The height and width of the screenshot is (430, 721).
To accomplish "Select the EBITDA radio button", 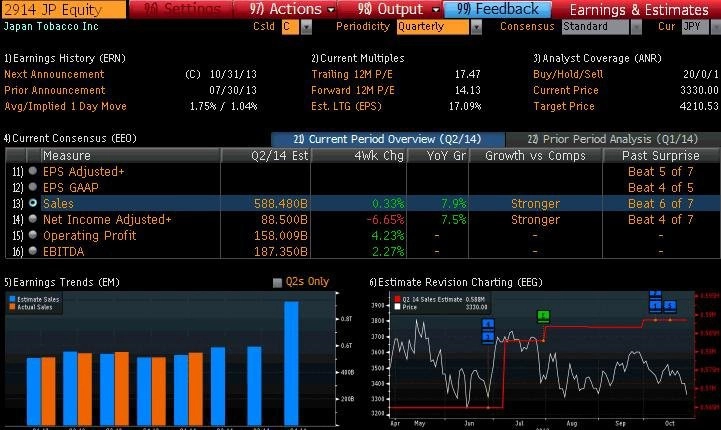I will [x=33, y=251].
